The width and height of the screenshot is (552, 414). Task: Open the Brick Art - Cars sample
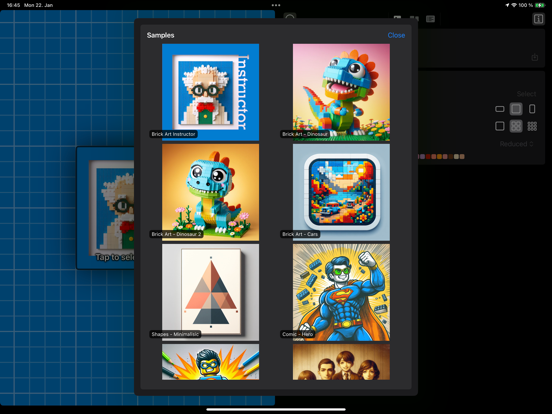coord(341,192)
